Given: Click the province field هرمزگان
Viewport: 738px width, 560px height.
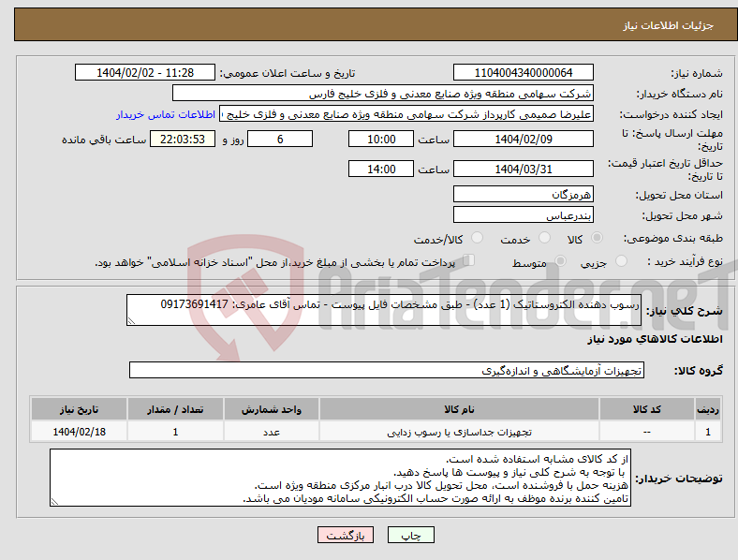Looking at the screenshot, I should (x=523, y=194).
